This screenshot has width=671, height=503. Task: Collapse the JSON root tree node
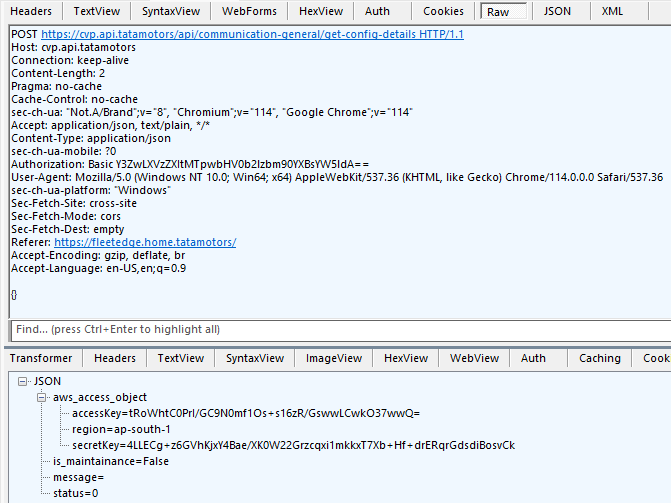tap(23, 381)
